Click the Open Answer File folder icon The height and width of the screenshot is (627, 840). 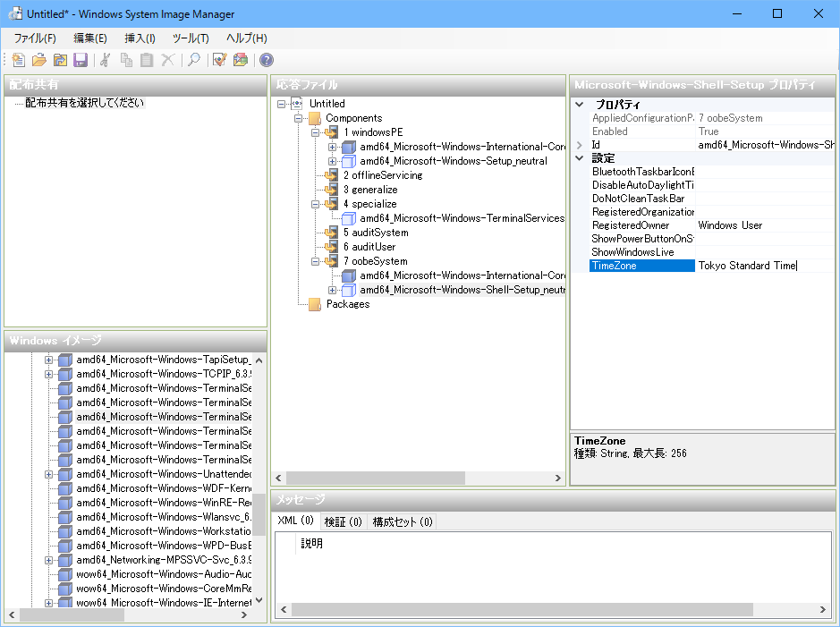click(x=39, y=60)
